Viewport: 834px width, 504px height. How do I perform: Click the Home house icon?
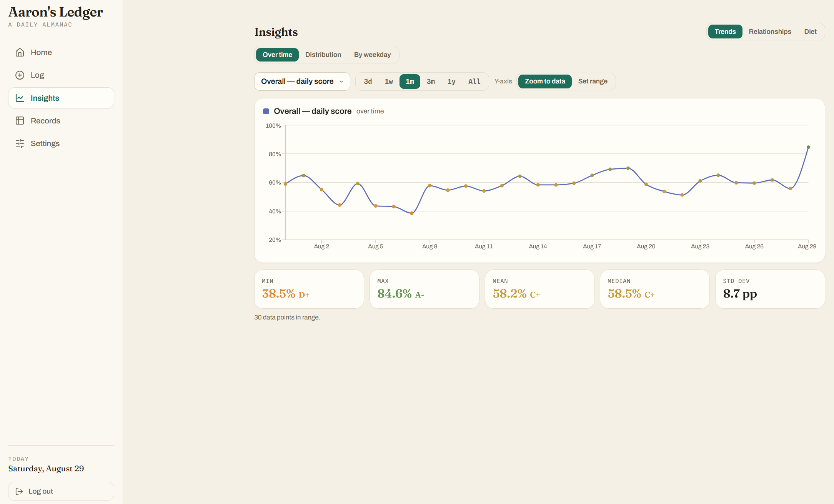(20, 52)
